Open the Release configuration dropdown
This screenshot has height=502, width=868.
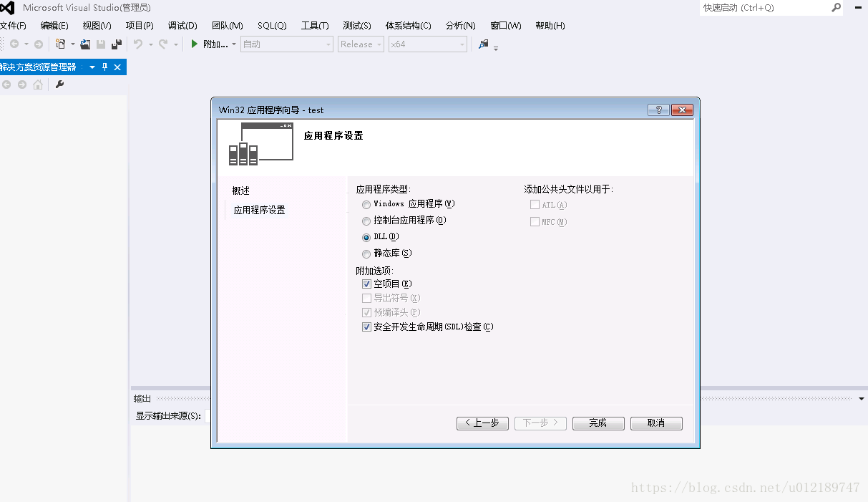361,44
